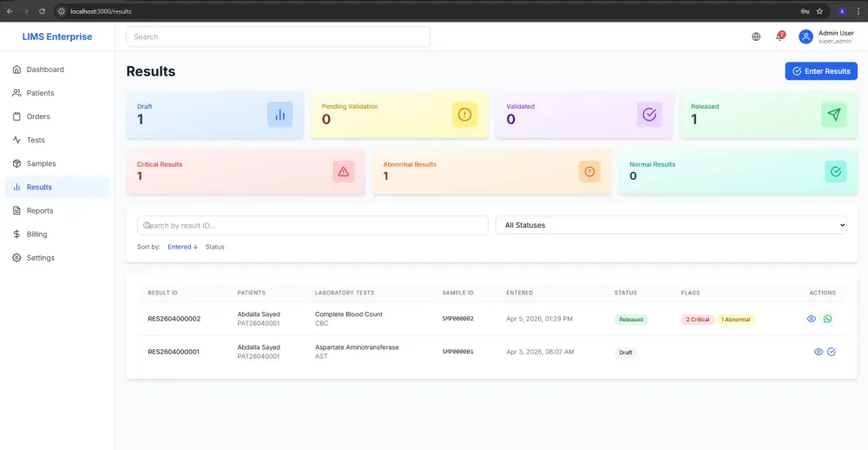The image size is (868, 450).
Task: Open the Admin User profile menu
Action: click(x=826, y=36)
